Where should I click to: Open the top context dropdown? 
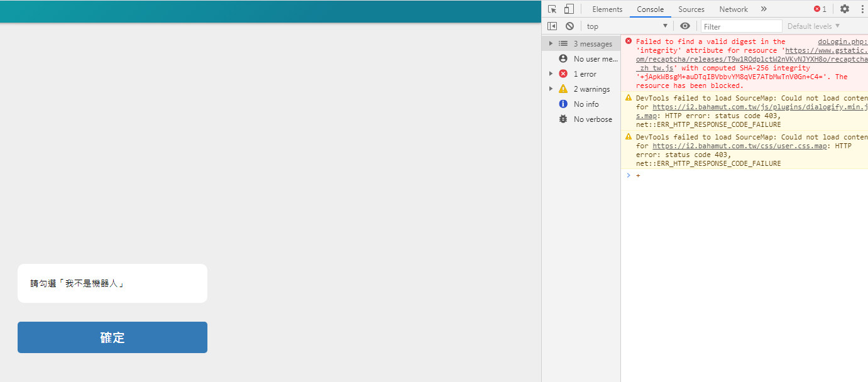click(x=627, y=26)
